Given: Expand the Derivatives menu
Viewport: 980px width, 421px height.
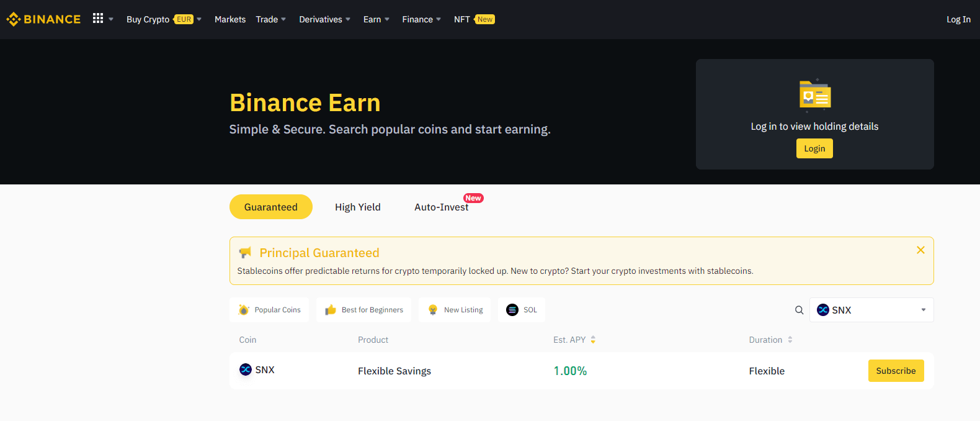Looking at the screenshot, I should (324, 19).
